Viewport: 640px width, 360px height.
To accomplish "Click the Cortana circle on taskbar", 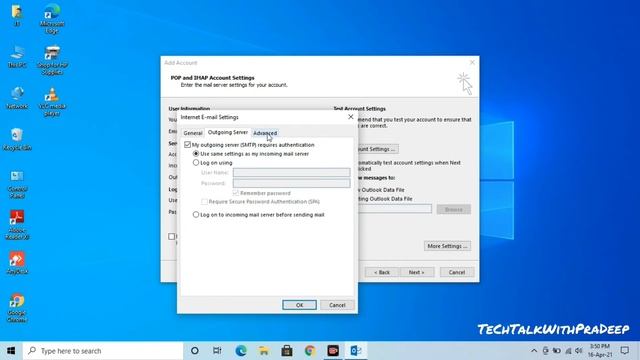I will tap(195, 351).
